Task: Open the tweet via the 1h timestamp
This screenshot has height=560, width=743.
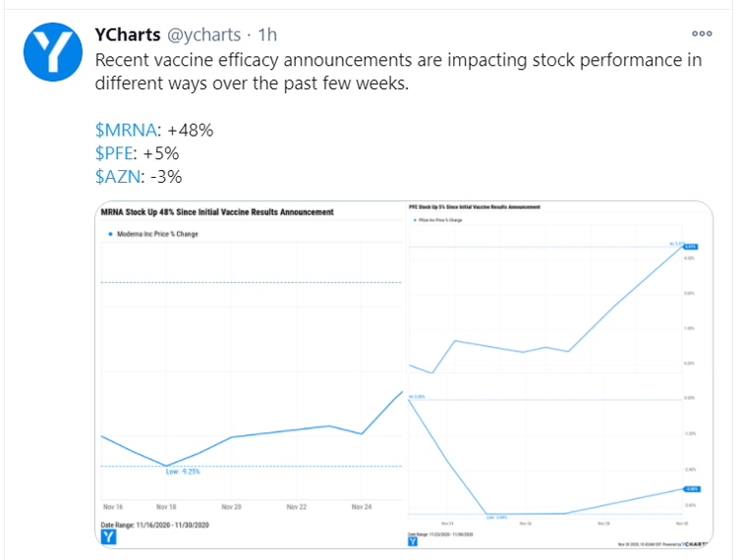Action: [267, 33]
